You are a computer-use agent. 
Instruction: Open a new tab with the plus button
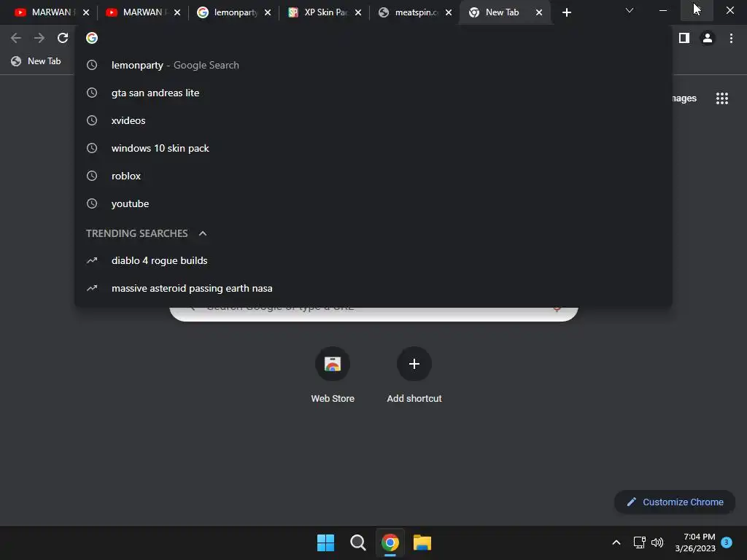tap(566, 12)
